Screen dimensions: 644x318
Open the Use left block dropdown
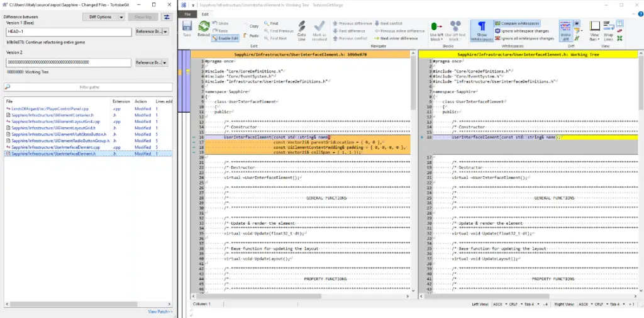point(436,31)
